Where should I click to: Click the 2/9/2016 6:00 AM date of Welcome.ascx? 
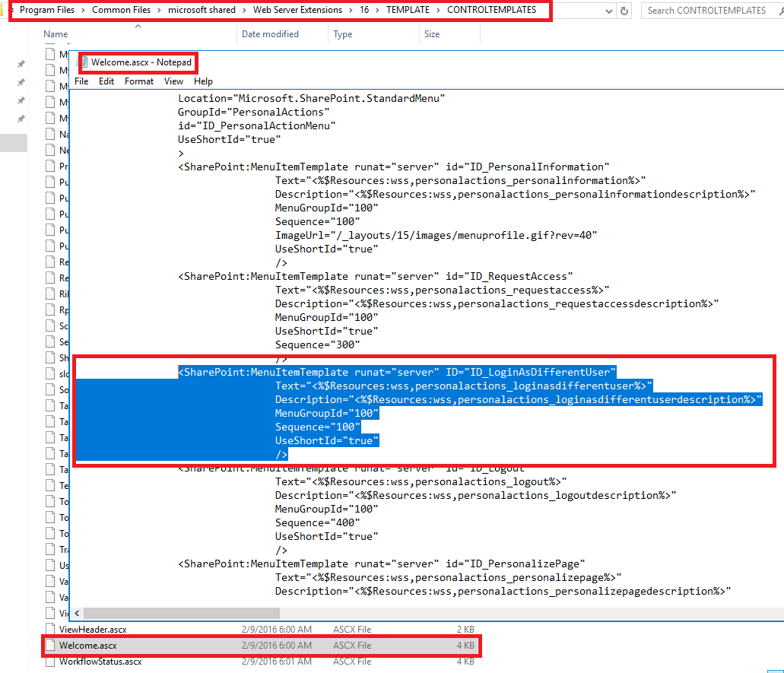277,646
